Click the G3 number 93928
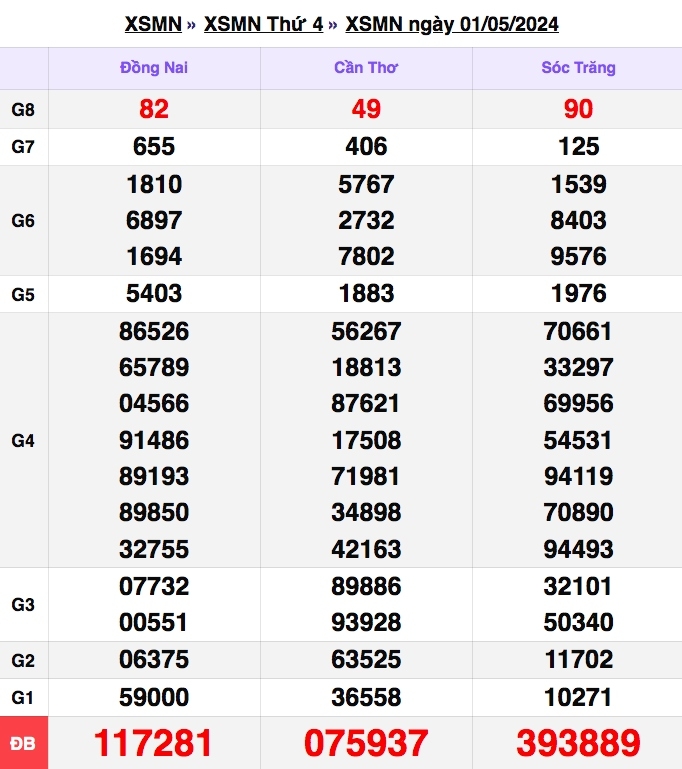682x769 pixels. coord(366,622)
